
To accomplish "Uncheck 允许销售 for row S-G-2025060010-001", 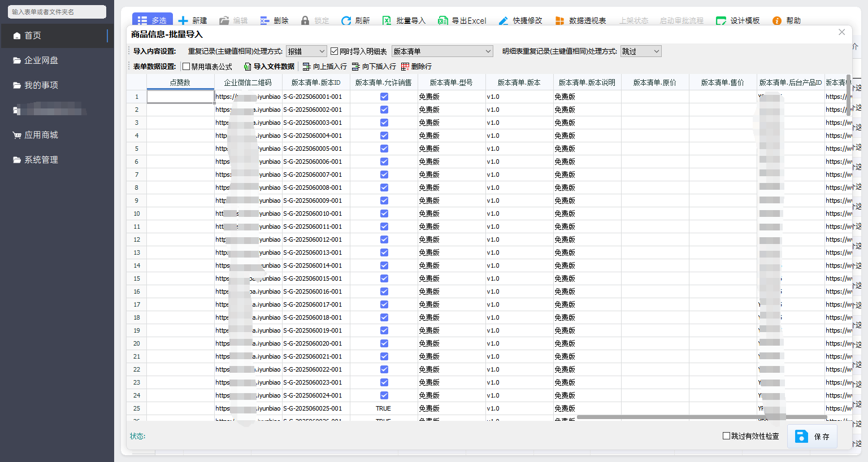I will (x=384, y=213).
